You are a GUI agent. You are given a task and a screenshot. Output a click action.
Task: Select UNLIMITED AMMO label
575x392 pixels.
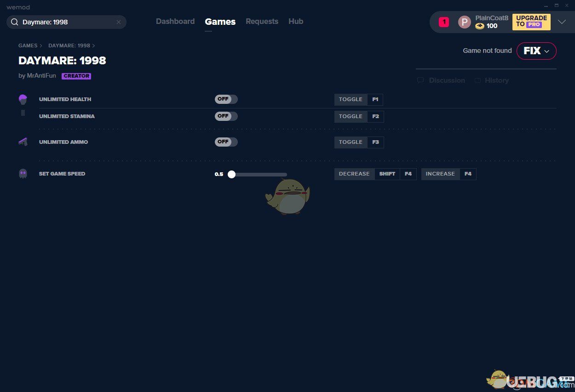pos(63,142)
